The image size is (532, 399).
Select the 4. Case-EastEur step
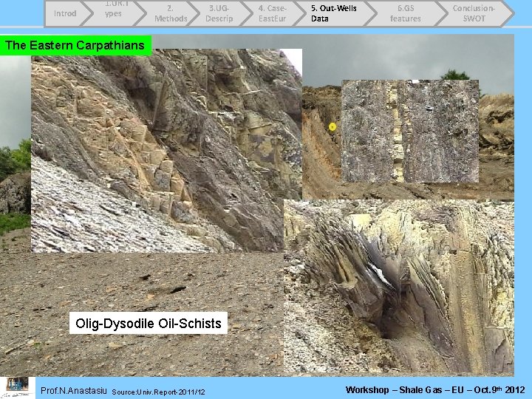tap(273, 13)
